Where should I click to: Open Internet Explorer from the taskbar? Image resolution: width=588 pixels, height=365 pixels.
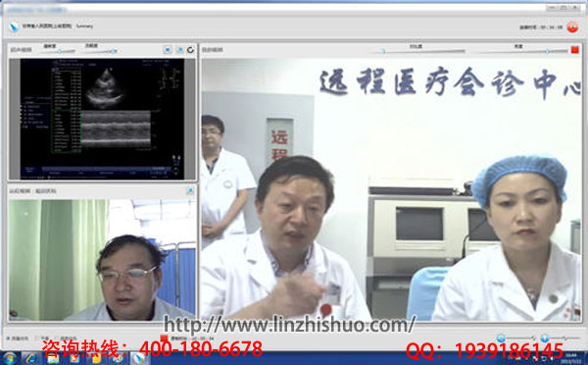(31, 358)
